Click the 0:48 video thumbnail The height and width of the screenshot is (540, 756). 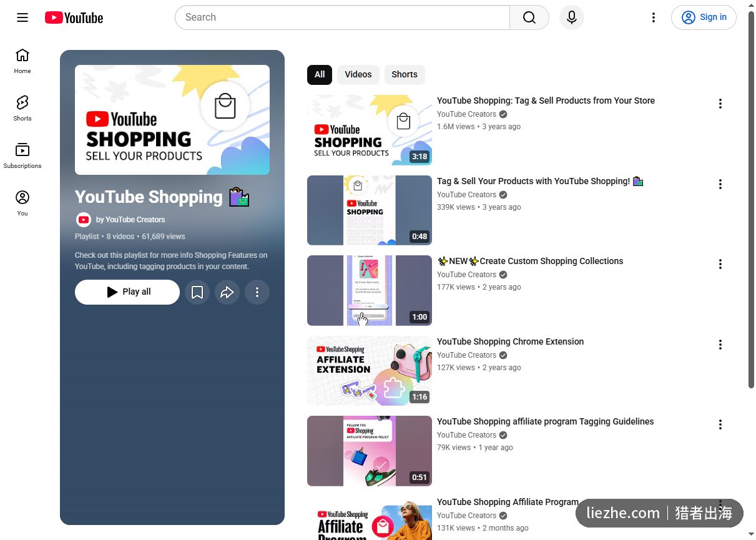370,210
